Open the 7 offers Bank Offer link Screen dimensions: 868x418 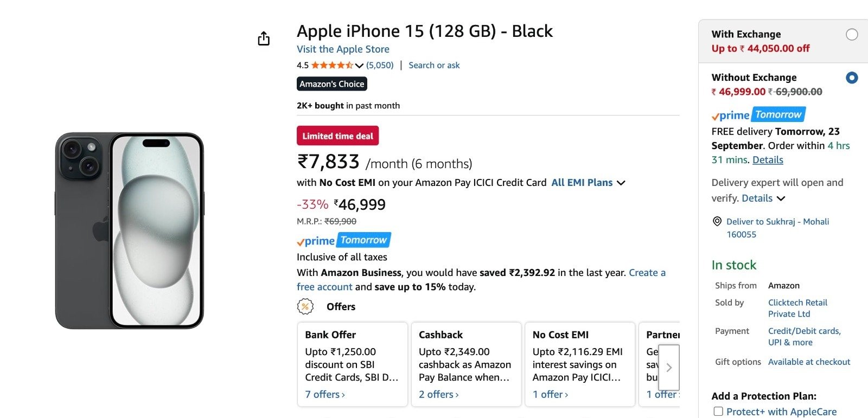pyautogui.click(x=325, y=395)
